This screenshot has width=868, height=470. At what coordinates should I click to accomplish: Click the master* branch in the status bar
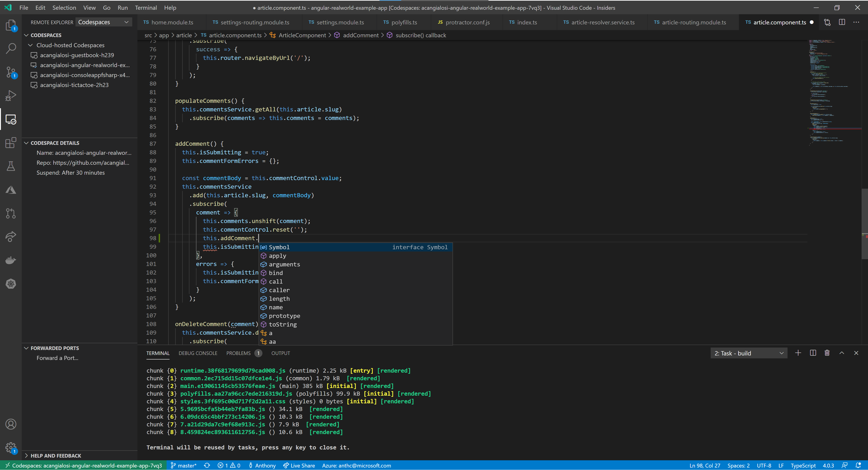click(183, 465)
